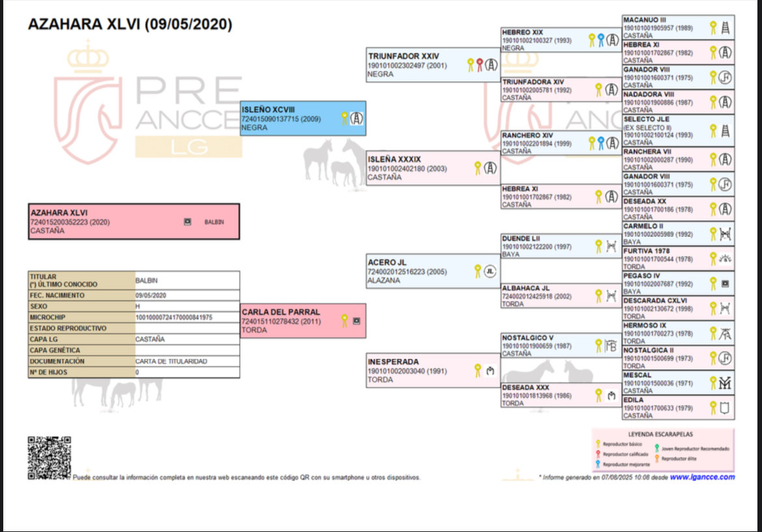Screen dimensions: 762x532
Task: Click the MICROCHIP number field
Action: (x=187, y=317)
